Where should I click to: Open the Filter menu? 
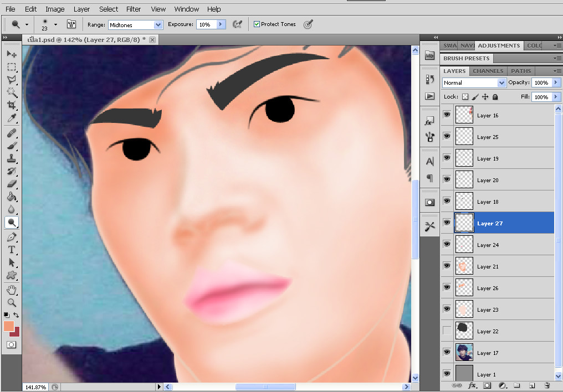point(133,9)
